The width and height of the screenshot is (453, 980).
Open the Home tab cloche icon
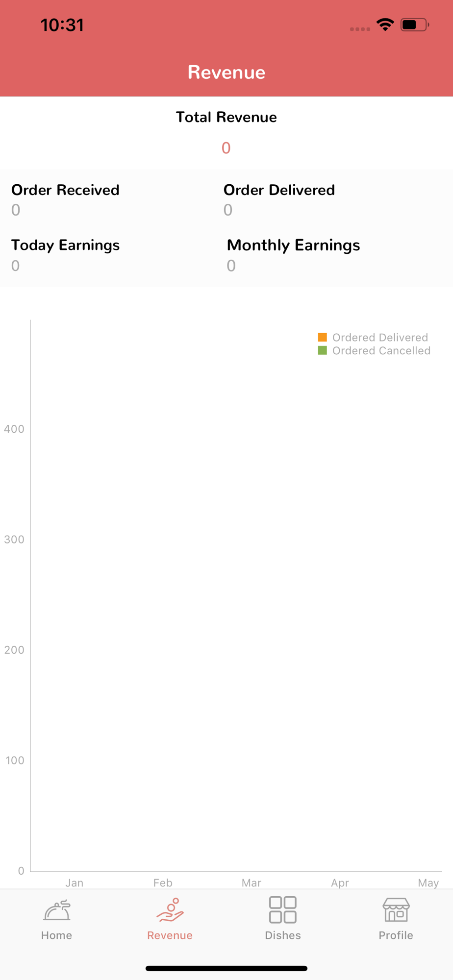tap(57, 910)
